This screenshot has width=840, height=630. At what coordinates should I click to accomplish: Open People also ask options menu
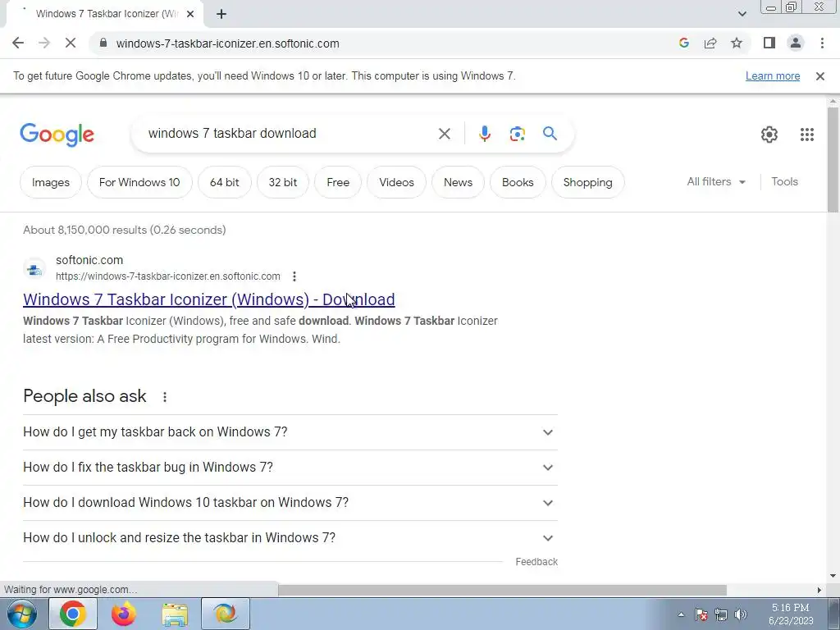click(x=164, y=397)
